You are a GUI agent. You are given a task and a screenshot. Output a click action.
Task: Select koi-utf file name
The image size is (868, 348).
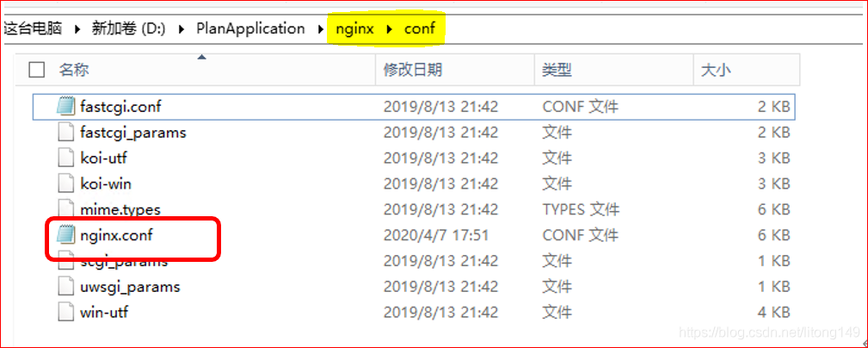[103, 158]
